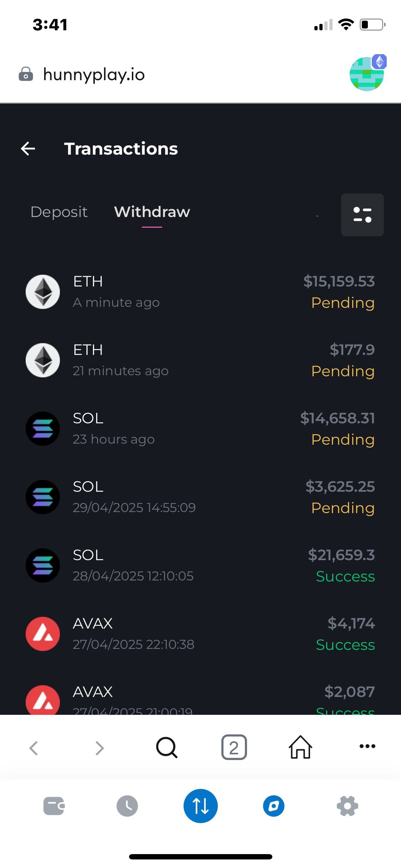
Task: Open the browser explore compass icon
Action: 274,806
